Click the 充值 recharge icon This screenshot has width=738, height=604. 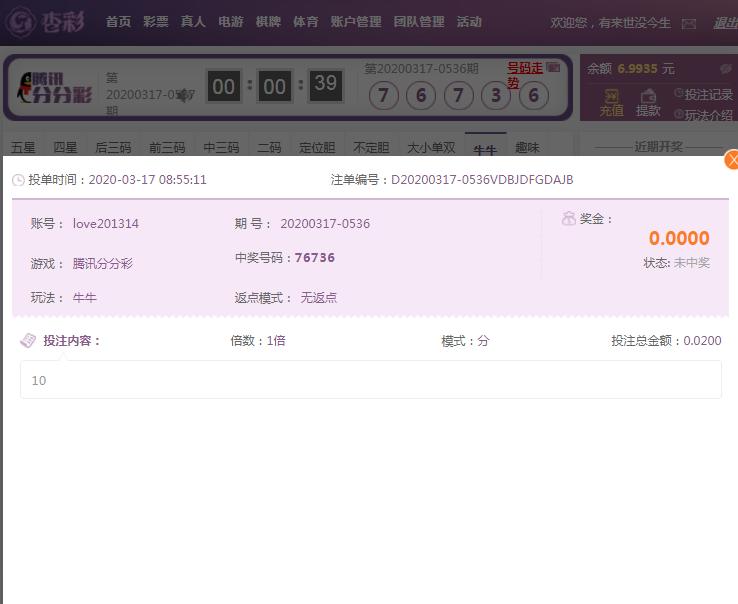611,102
